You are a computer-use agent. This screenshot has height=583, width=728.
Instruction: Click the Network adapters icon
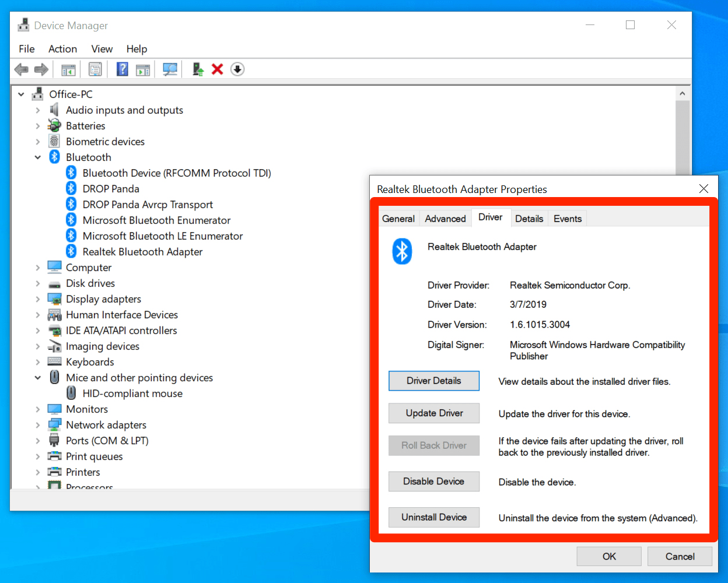coord(54,424)
